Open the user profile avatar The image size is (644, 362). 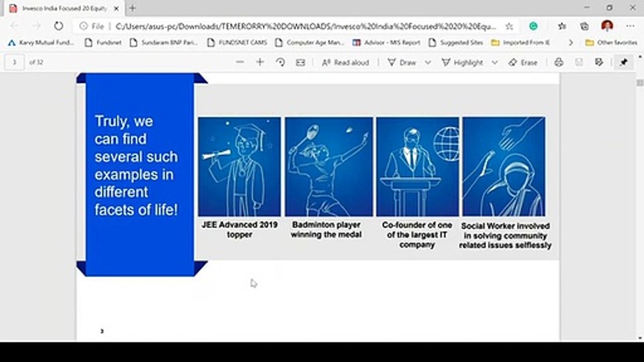607,26
